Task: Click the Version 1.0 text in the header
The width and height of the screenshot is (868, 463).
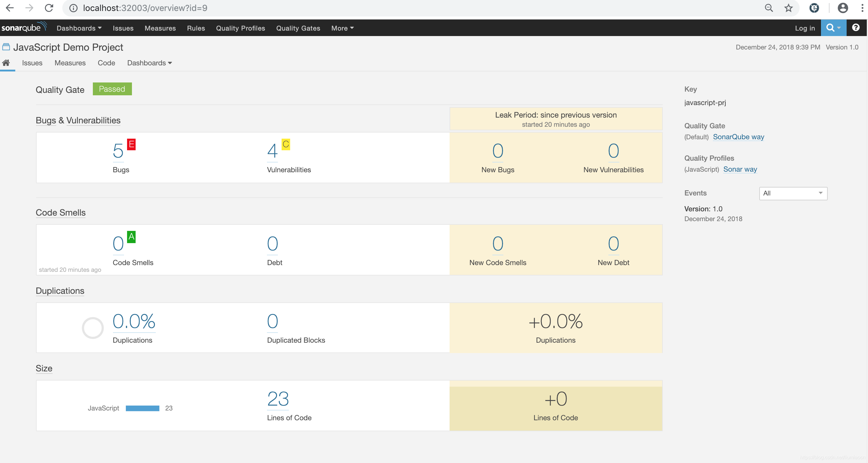Action: tap(842, 47)
